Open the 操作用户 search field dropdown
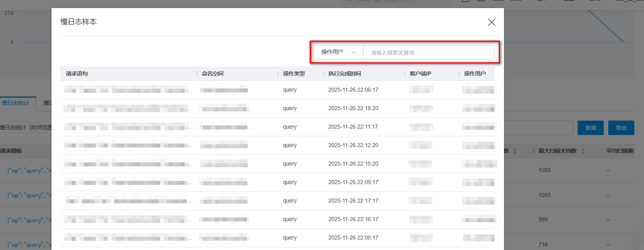This screenshot has height=250, width=644. tap(338, 52)
